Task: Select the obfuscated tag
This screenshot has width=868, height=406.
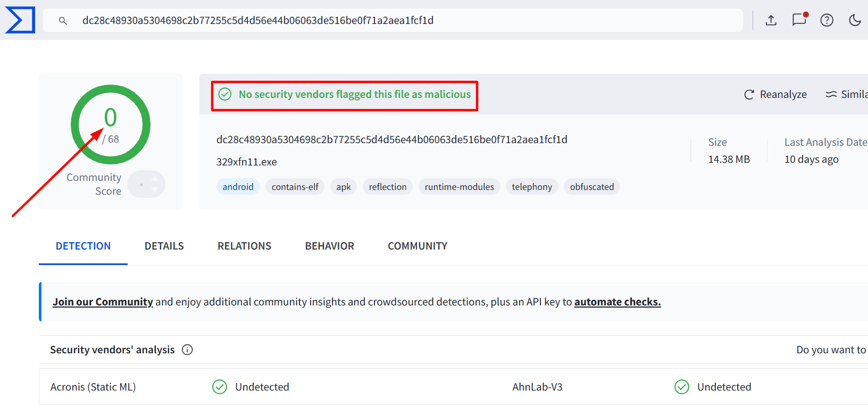Action: (592, 187)
